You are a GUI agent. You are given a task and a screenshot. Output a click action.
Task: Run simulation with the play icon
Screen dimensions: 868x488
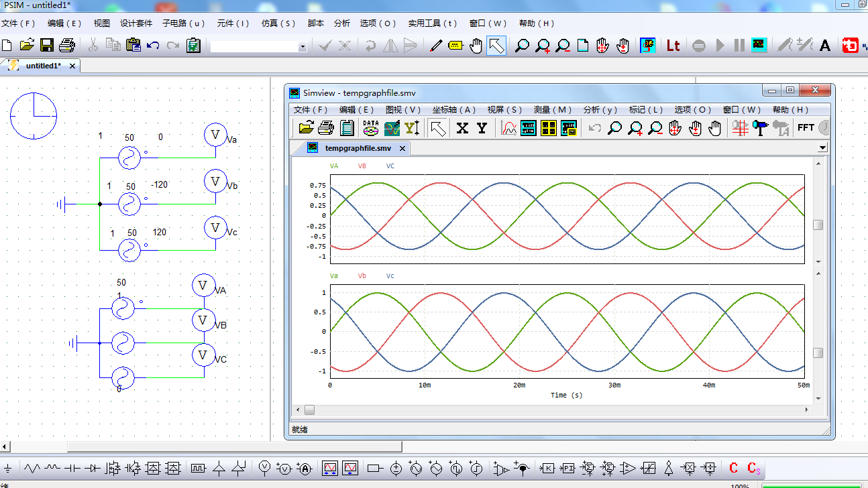pos(720,46)
